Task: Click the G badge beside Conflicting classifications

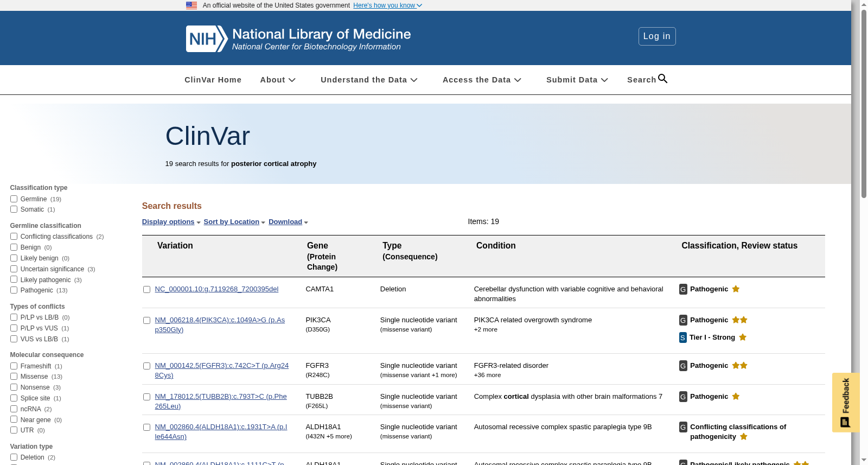Action: [x=683, y=427]
